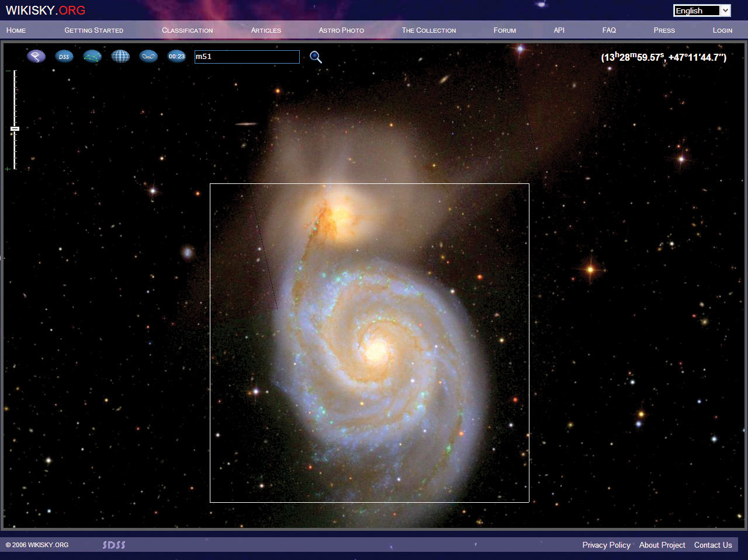The width and height of the screenshot is (748, 560).
Task: Open the FAQ page
Action: tap(609, 30)
